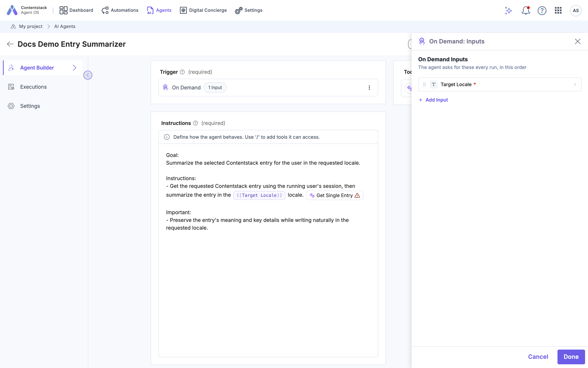The image size is (588, 368).
Task: Click the Trigger help info icon
Action: (x=182, y=72)
